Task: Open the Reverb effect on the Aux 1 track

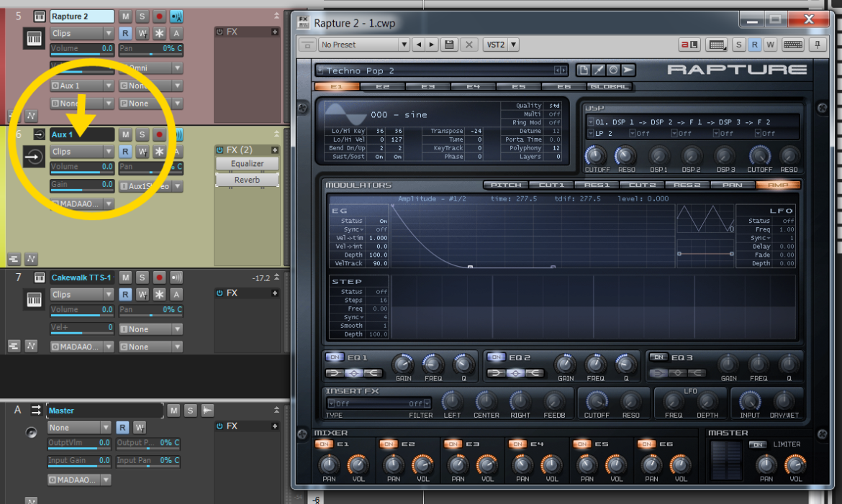Action: (x=247, y=180)
